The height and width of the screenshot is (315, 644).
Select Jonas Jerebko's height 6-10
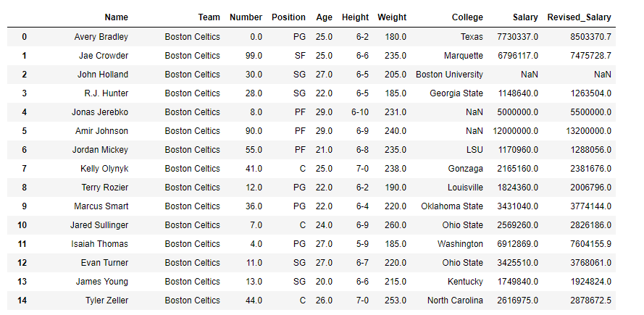tap(360, 112)
